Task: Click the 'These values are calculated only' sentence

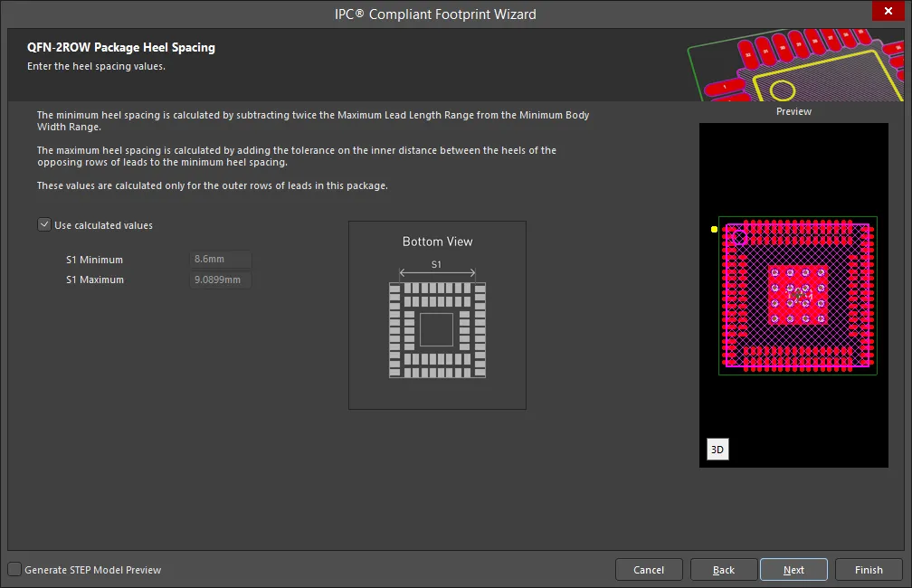Action: coord(213,185)
